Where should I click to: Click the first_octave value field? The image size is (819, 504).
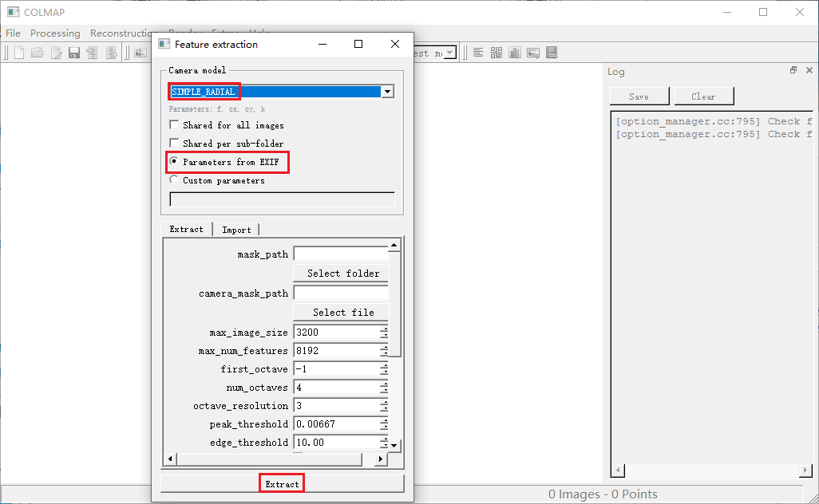(337, 369)
